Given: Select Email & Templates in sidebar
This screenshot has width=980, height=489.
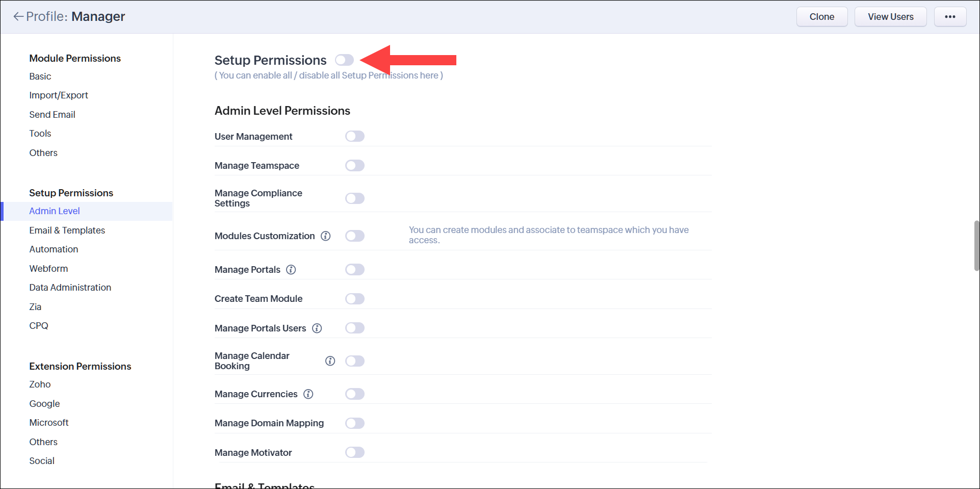Looking at the screenshot, I should pos(67,230).
